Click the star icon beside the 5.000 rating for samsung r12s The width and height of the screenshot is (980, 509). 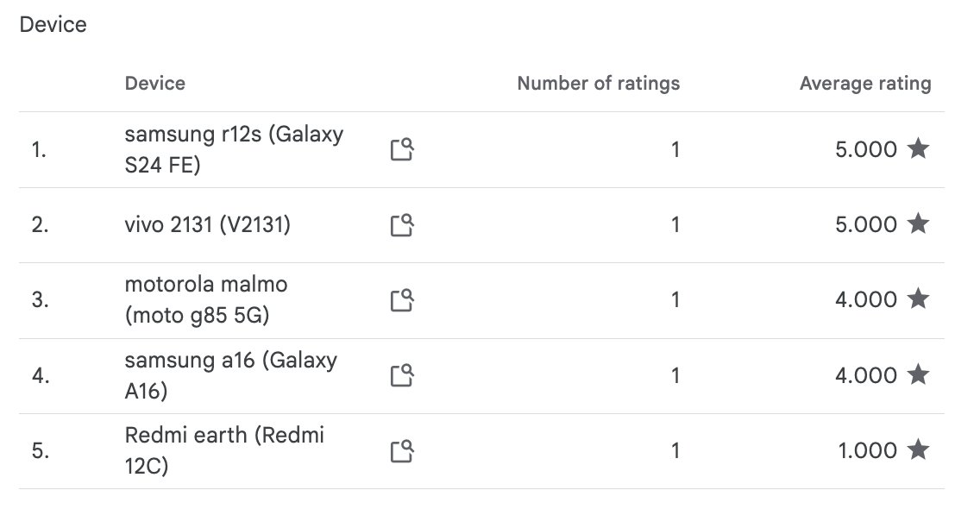click(918, 149)
